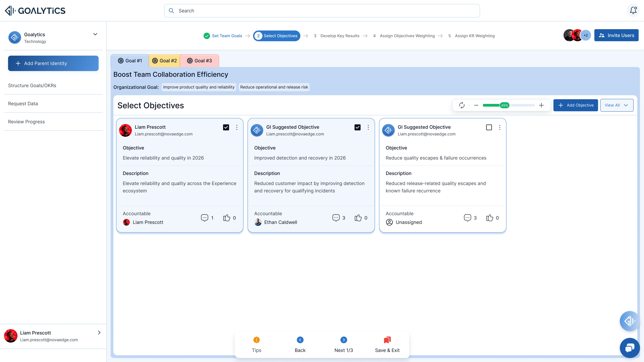This screenshot has width=644, height=362.
Task: Like the Improved detection and recovery objective
Action: point(358,218)
